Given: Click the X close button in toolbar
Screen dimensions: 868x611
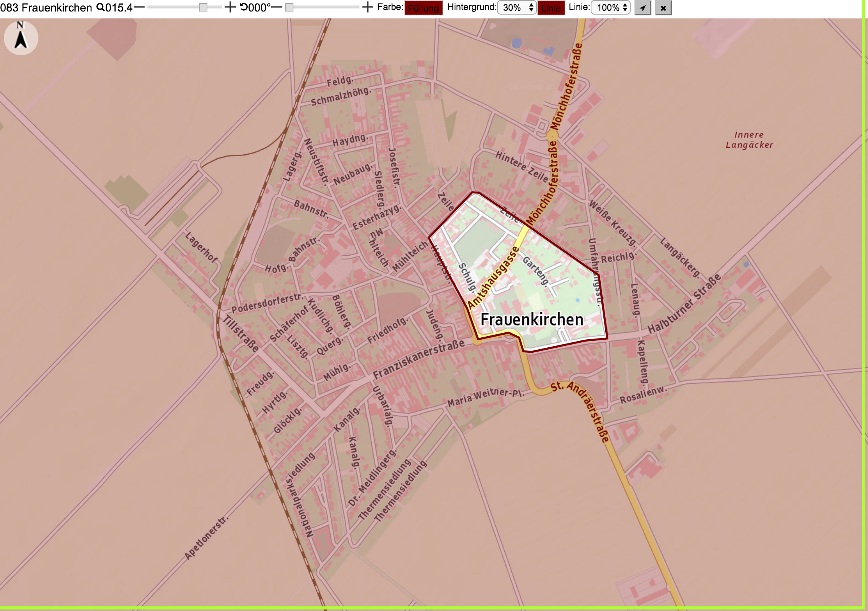Looking at the screenshot, I should click(x=663, y=8).
